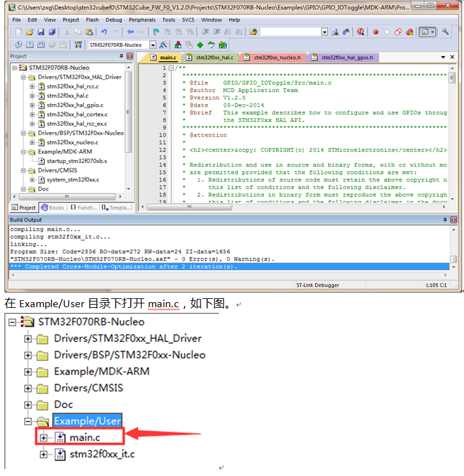Collapse Example/User folder in lower tree
Image resolution: width=464 pixels, height=476 pixels.
[x=28, y=421]
